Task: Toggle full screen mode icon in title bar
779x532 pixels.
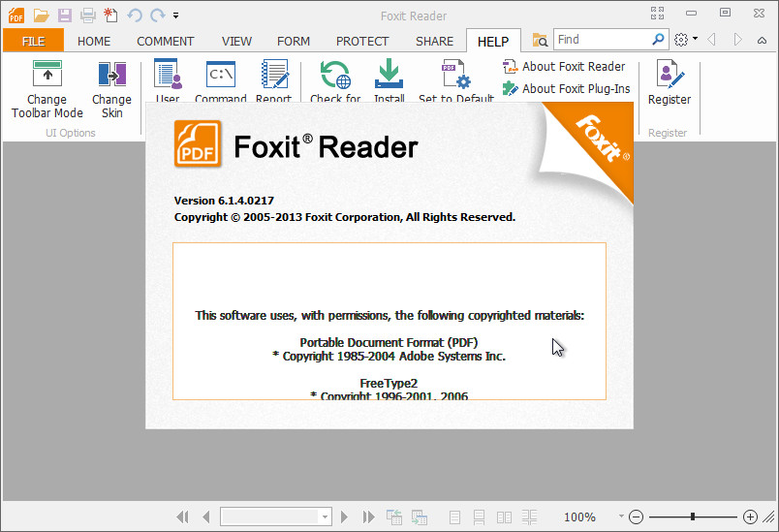Action: (x=657, y=13)
